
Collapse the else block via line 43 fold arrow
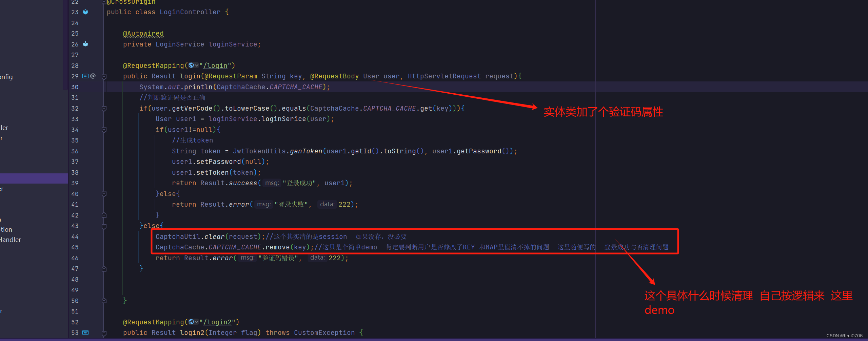104,226
